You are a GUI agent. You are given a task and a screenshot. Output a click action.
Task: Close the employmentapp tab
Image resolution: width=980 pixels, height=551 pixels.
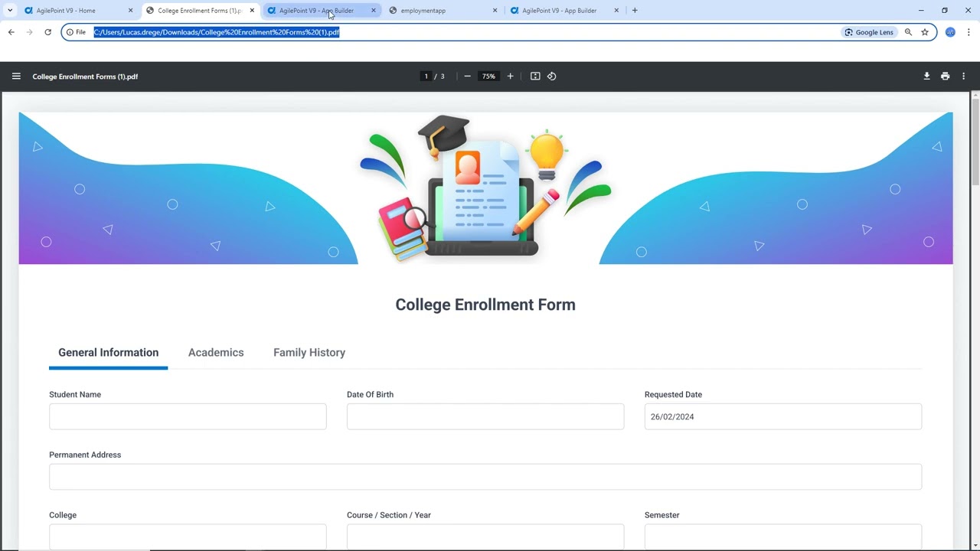pos(495,11)
